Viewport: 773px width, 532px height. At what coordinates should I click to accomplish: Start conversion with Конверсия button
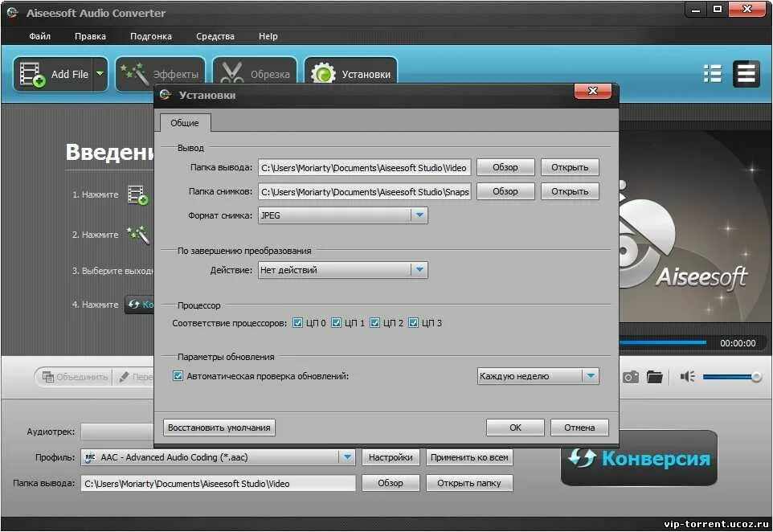pos(639,458)
